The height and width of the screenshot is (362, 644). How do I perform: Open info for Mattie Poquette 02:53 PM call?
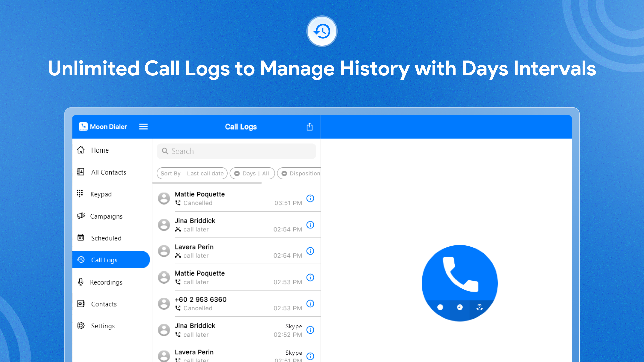click(310, 277)
